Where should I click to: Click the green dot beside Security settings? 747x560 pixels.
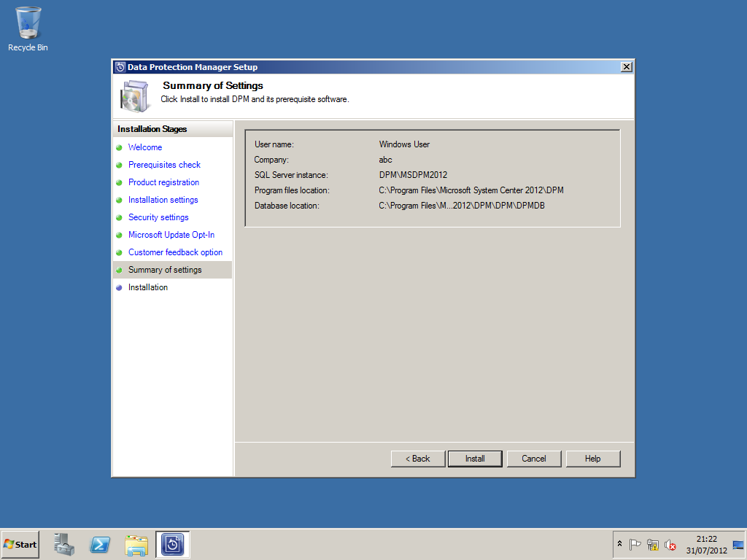pos(119,217)
